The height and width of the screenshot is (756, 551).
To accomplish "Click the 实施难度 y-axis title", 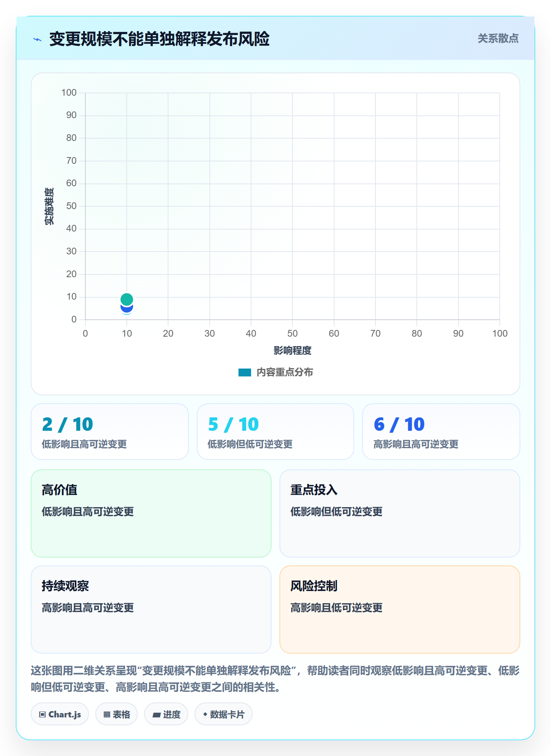I will pyautogui.click(x=49, y=206).
